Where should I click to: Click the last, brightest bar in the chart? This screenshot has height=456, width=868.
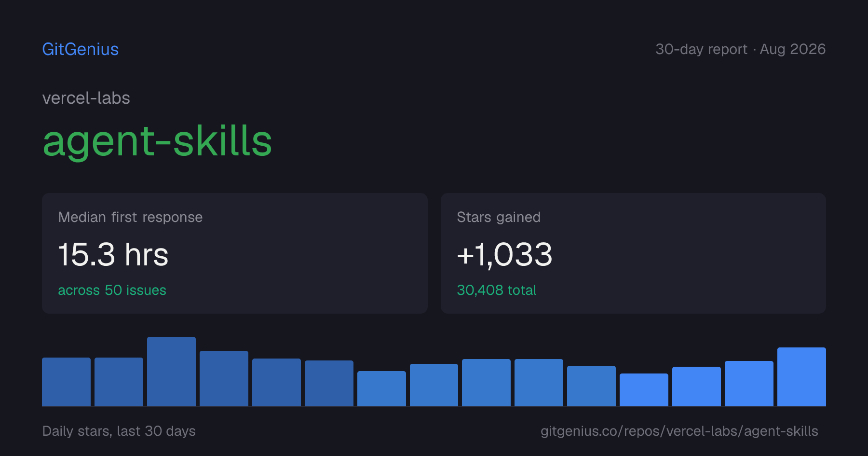point(801,377)
